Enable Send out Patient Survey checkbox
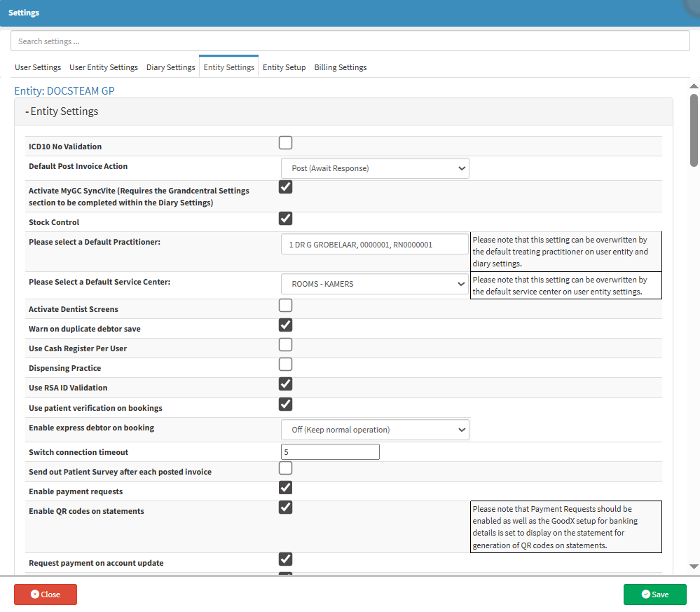Screen dimensions: 700x612 point(285,468)
